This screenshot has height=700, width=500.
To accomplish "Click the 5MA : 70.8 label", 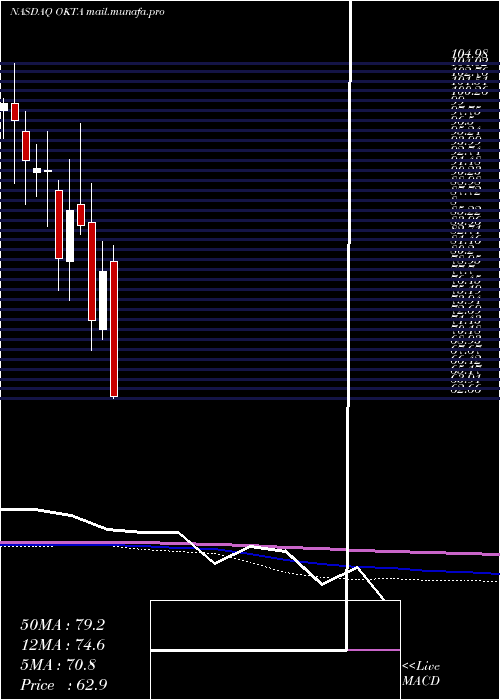I will [58, 665].
